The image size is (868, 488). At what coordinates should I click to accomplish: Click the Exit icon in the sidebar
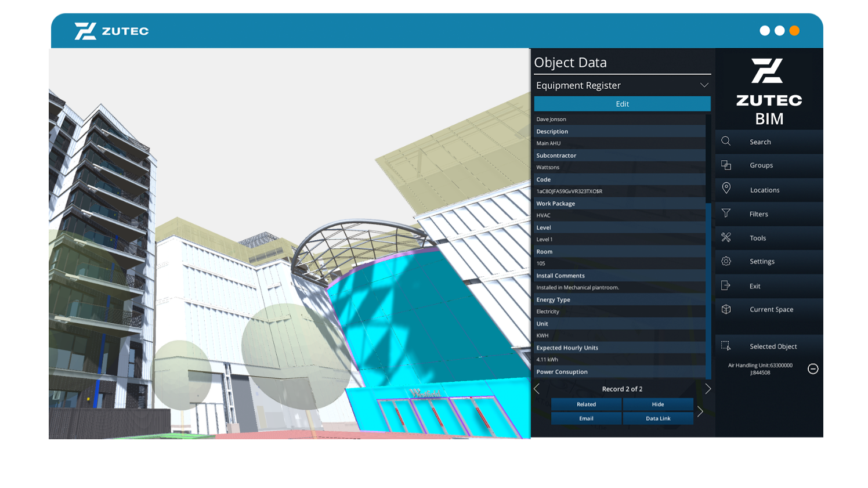click(x=754, y=285)
